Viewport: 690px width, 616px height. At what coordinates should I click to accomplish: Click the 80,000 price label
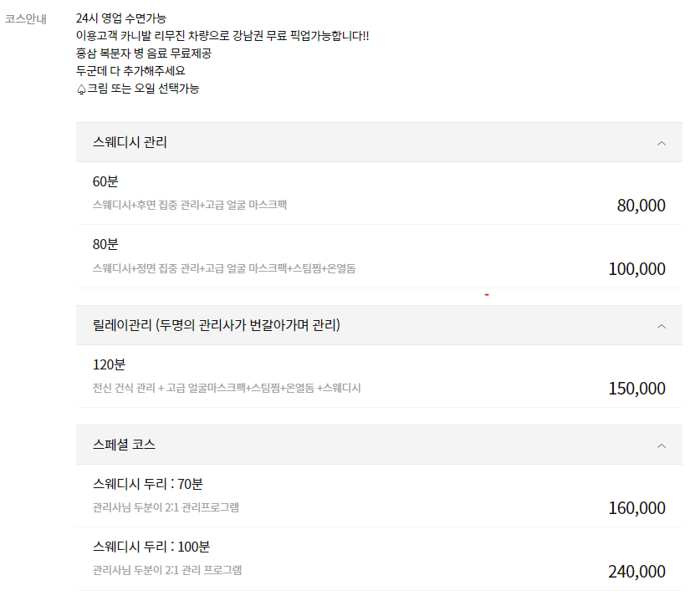click(x=641, y=205)
